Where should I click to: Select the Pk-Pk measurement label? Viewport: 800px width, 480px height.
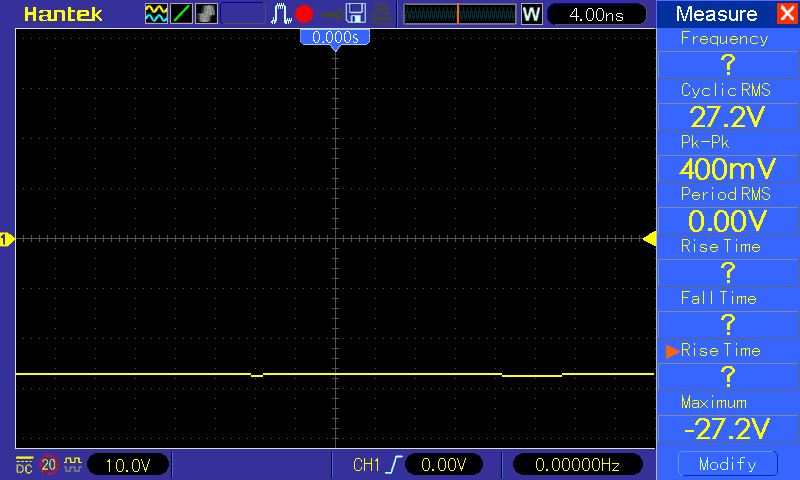[705, 142]
